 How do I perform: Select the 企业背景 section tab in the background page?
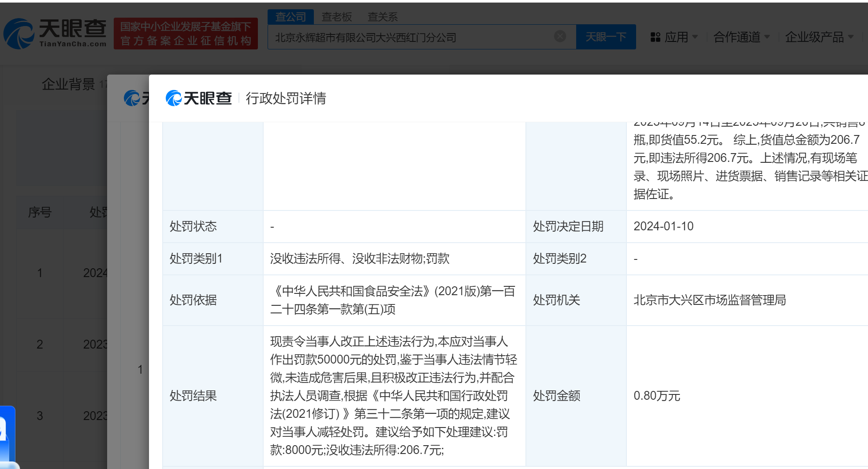(x=68, y=84)
